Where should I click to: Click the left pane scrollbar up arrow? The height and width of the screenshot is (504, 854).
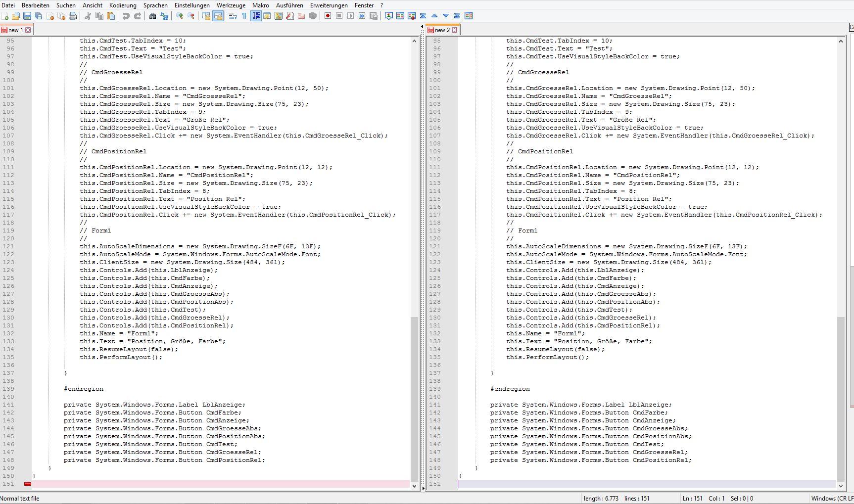415,41
